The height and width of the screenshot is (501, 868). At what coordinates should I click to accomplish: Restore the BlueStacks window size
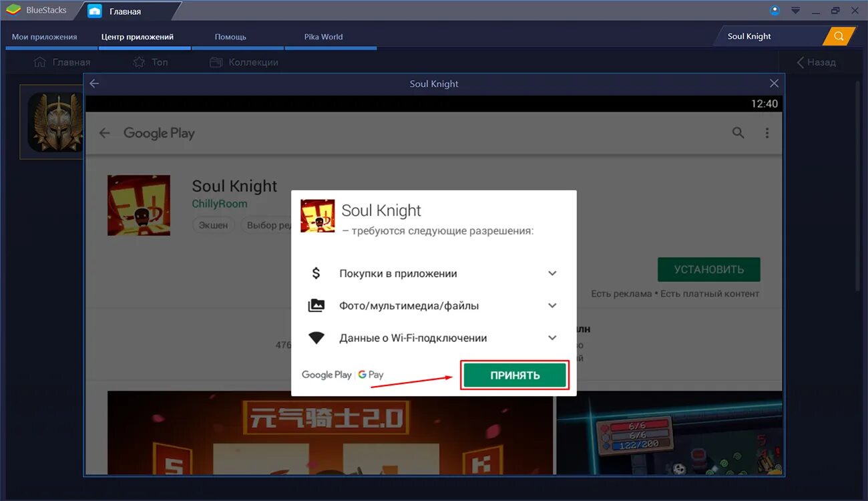pyautogui.click(x=835, y=10)
